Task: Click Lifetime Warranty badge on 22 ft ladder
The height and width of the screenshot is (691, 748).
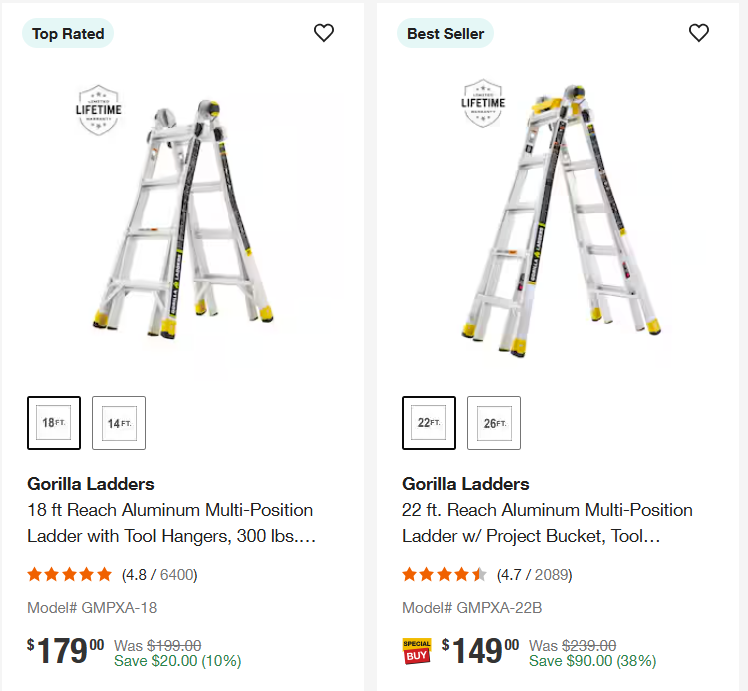Action: point(483,104)
